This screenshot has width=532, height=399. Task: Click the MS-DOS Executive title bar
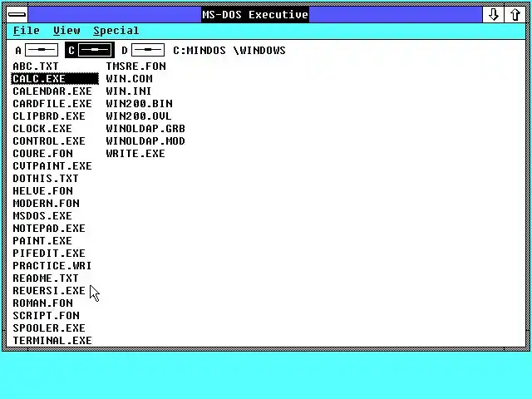coord(255,15)
